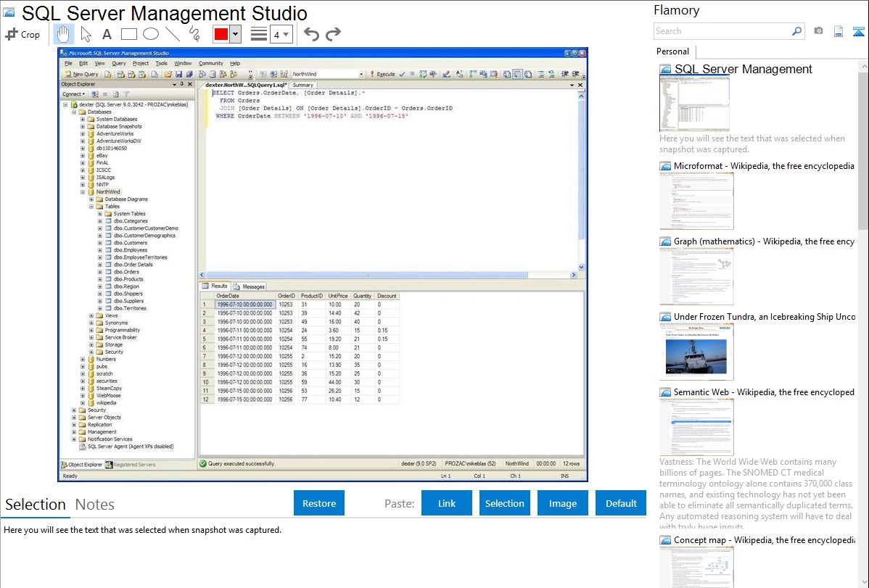869x588 pixels.
Task: Click the SQL Server Management snapshot thumbnail
Action: click(x=694, y=104)
